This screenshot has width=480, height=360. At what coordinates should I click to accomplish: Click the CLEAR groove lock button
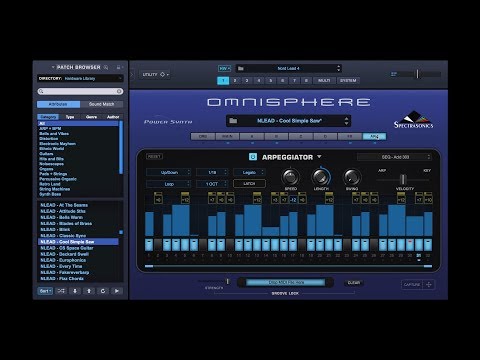click(x=354, y=283)
